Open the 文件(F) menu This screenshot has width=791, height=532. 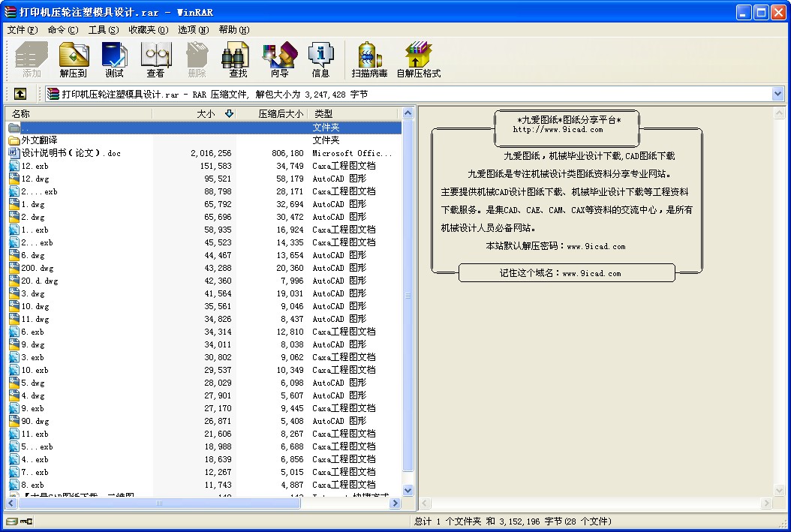(x=23, y=30)
